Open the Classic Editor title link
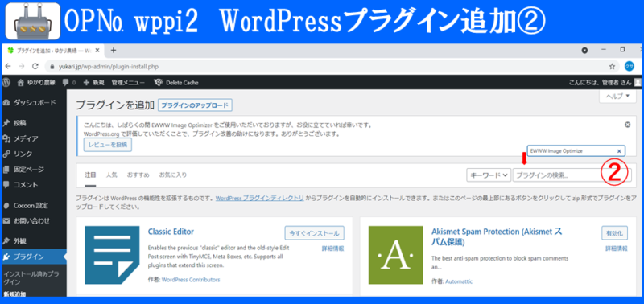The height and width of the screenshot is (304, 644). point(171,232)
